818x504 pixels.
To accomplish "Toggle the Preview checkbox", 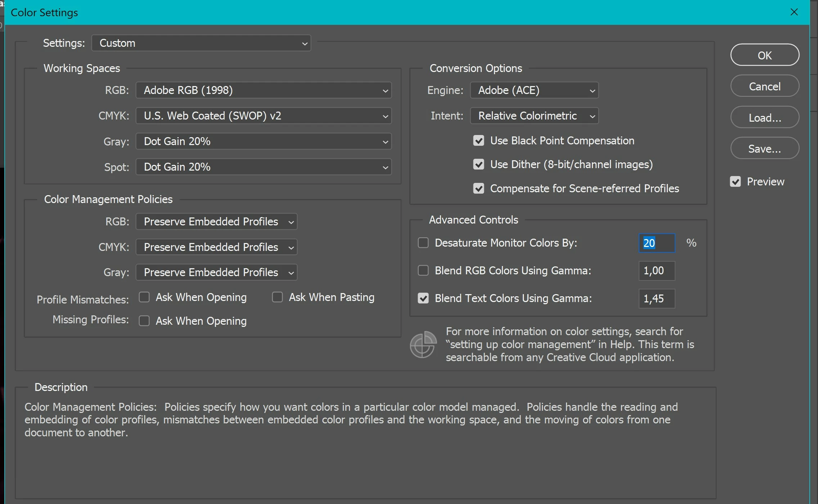I will (735, 182).
